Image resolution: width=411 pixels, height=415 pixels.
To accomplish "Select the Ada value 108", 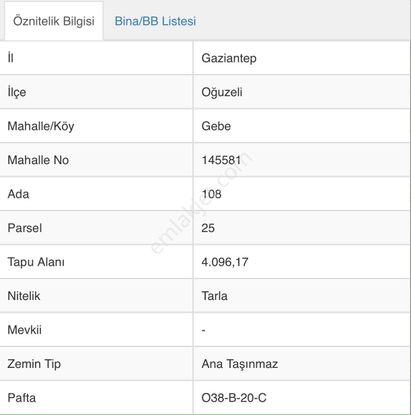I will [x=211, y=194].
